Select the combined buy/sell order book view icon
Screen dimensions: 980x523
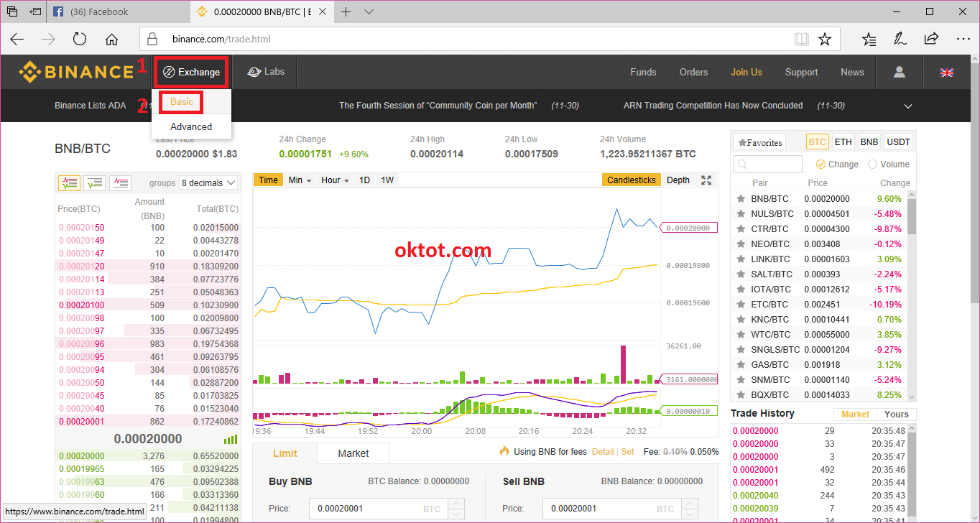69,182
